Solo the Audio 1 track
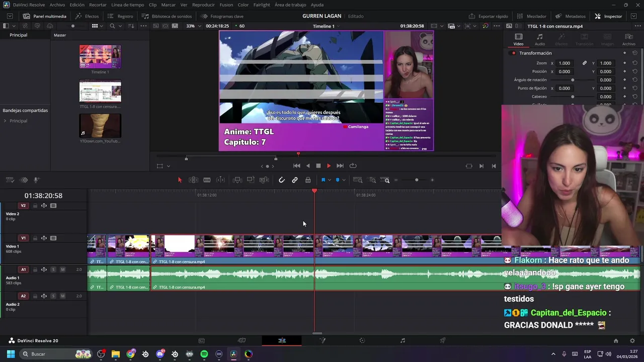The width and height of the screenshot is (644, 362). (53, 269)
